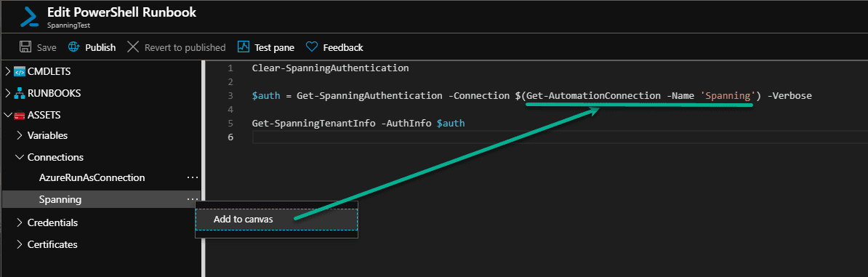
Task: Click the Save button label
Action: [x=47, y=48]
